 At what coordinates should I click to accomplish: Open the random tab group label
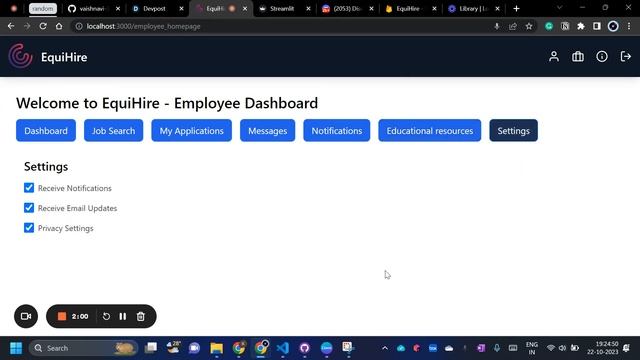pyautogui.click(x=43, y=9)
